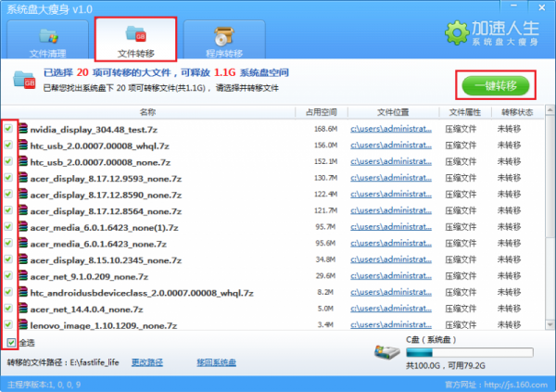The image size is (556, 392).
Task: Switch to the 文件转移 tab
Action: [x=136, y=40]
